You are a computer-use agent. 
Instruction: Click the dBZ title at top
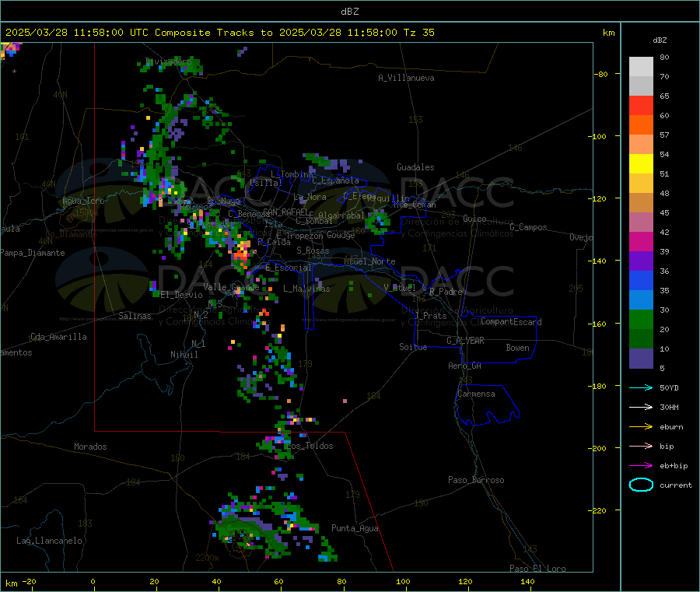(x=349, y=12)
